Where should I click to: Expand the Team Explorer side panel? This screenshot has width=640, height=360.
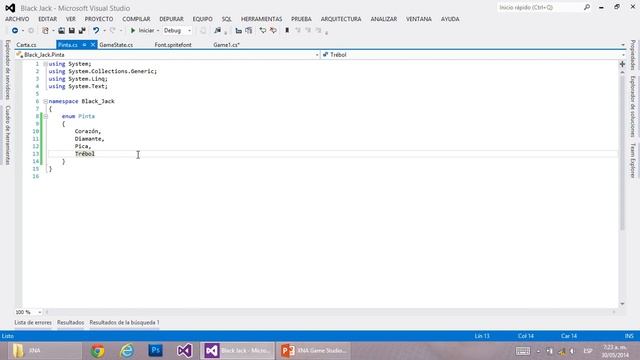pos(633,160)
